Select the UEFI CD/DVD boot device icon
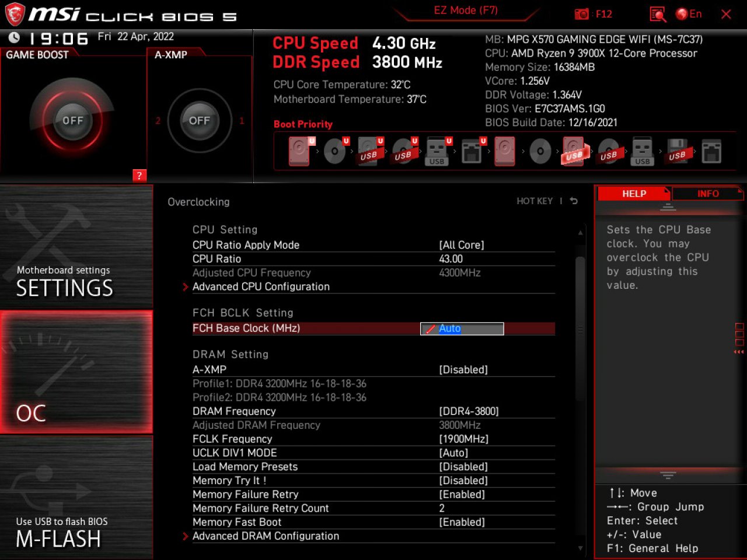The width and height of the screenshot is (747, 560). [336, 151]
